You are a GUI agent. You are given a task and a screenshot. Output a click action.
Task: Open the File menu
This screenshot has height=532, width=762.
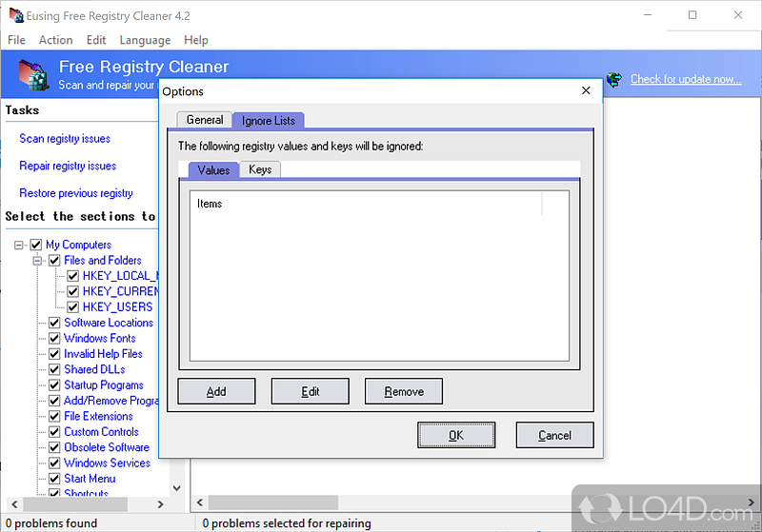(x=16, y=40)
